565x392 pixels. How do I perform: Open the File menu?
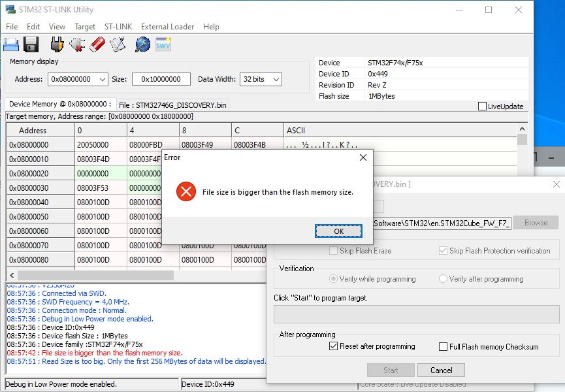click(x=12, y=27)
